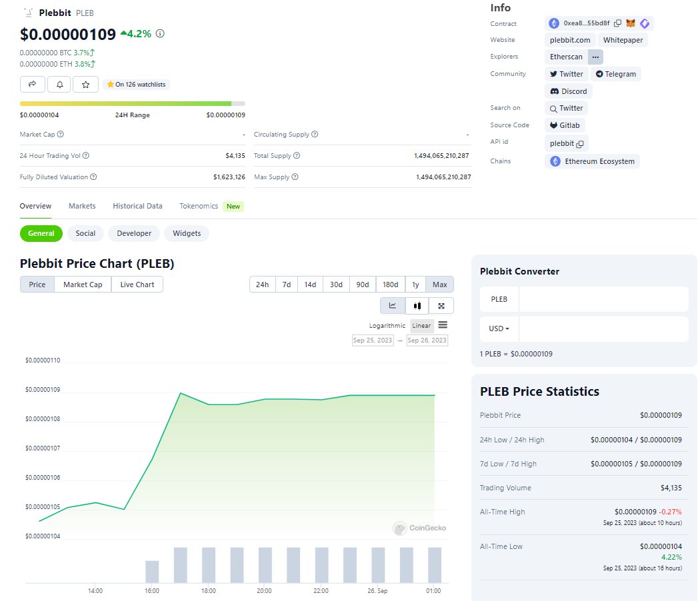The width and height of the screenshot is (700, 601).
Task: Select the line chart view icon
Action: point(393,306)
